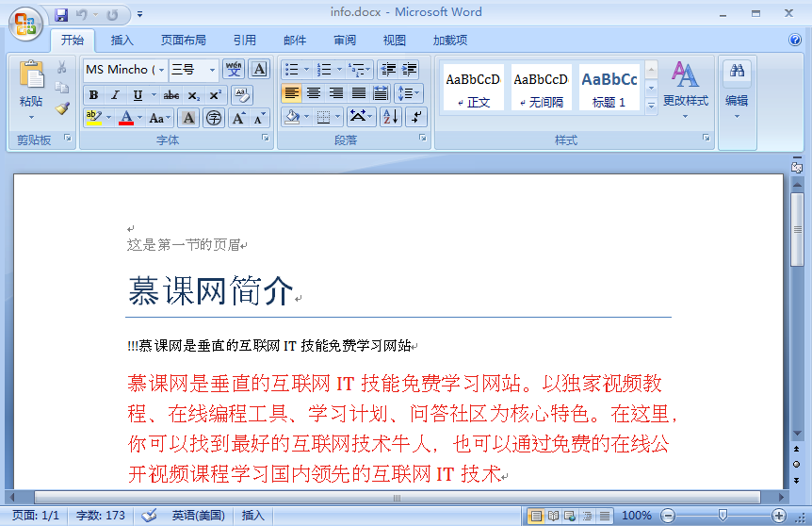Show paragraph marks icon
This screenshot has width=812, height=526.
click(x=416, y=117)
